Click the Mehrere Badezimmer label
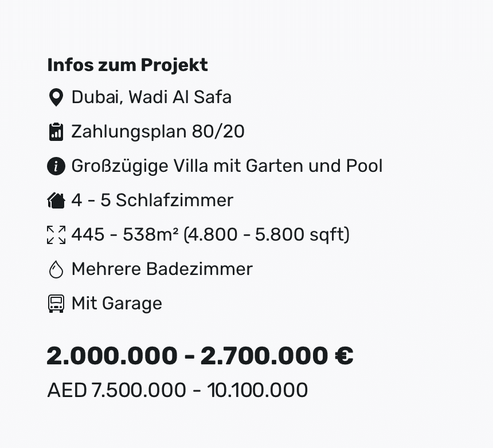 [x=162, y=269]
